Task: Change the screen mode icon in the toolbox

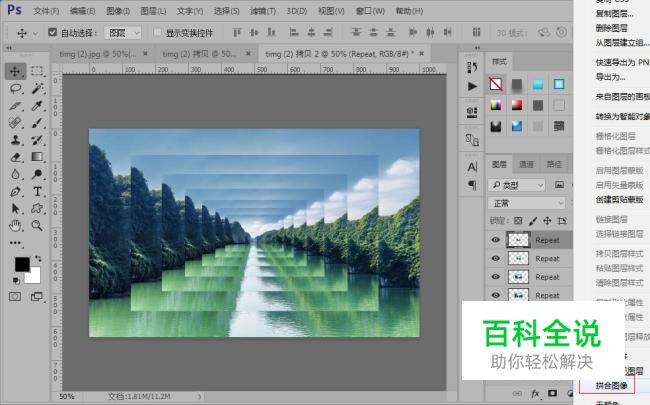Action: coord(37,296)
